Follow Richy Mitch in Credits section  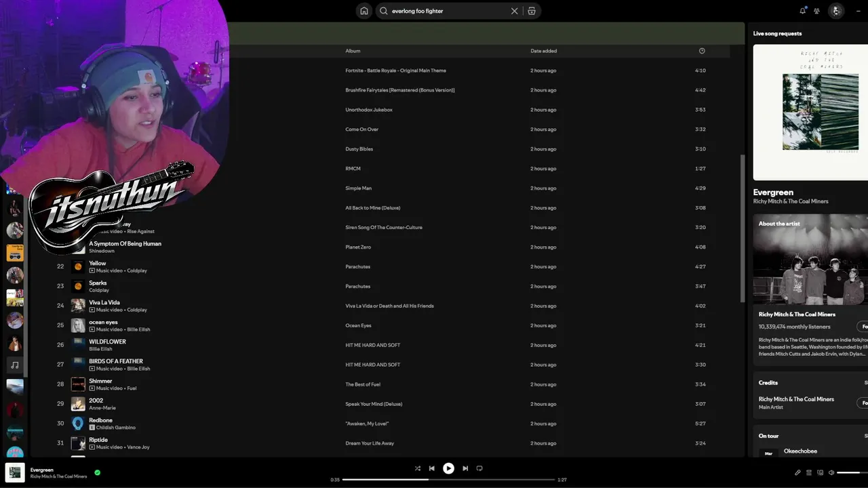(x=863, y=403)
